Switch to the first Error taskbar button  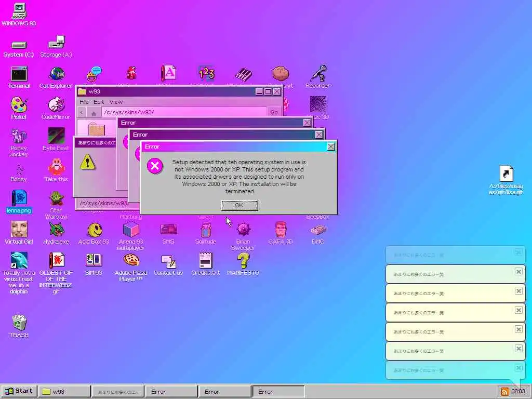coord(171,392)
